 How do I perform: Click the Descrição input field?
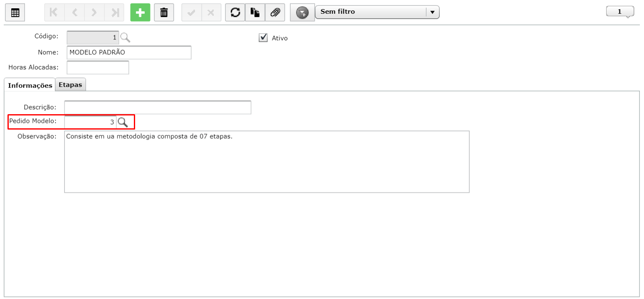click(x=158, y=107)
